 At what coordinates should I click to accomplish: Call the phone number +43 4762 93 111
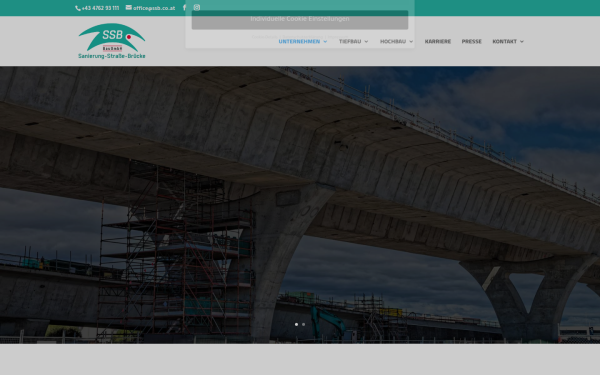[100, 8]
